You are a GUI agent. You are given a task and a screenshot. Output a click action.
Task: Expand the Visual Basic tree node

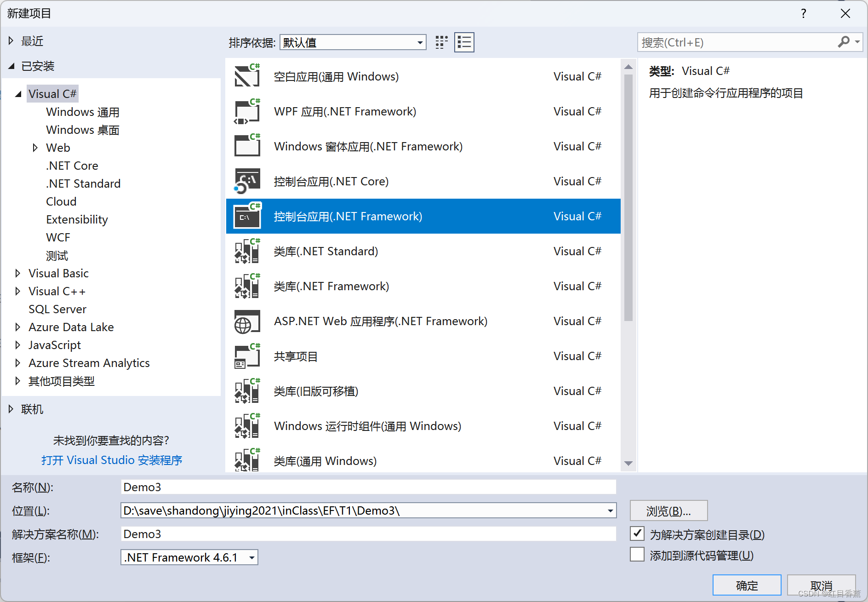click(17, 273)
